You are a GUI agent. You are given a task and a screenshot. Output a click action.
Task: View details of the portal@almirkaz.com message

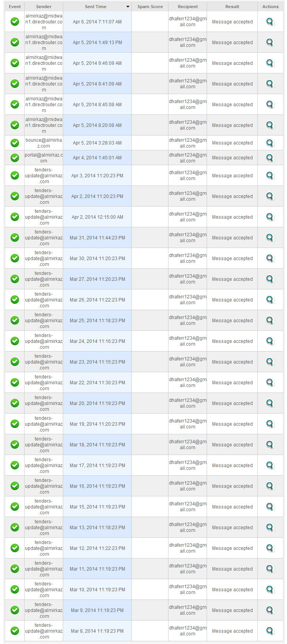[270, 158]
